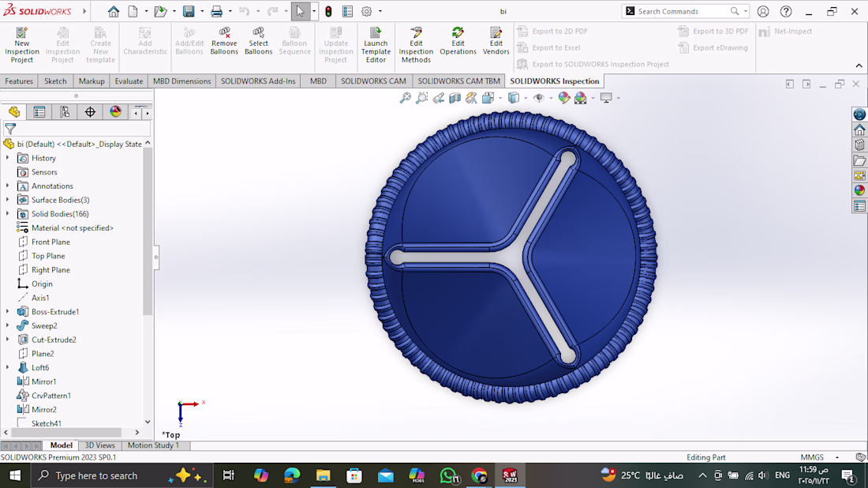Switch to the SOLIDWORKS CAM tab
The height and width of the screenshot is (488, 868).
[x=373, y=81]
